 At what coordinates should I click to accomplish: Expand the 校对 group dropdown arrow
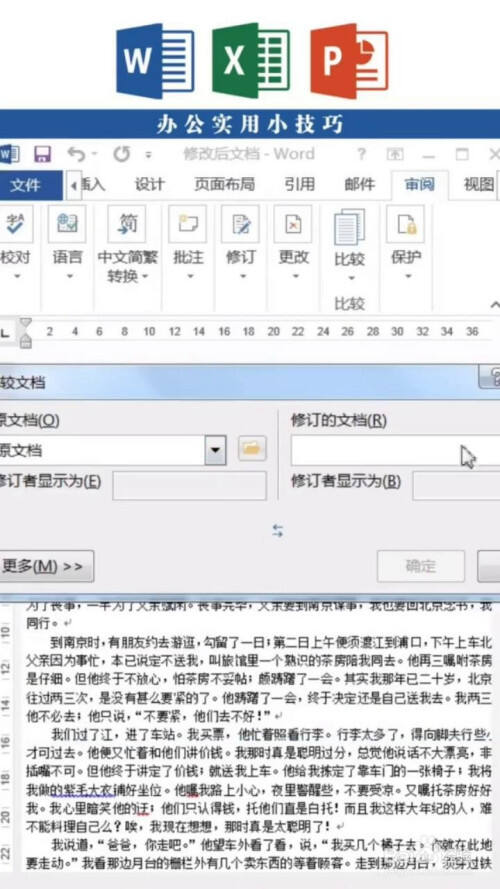pyautogui.click(x=16, y=277)
